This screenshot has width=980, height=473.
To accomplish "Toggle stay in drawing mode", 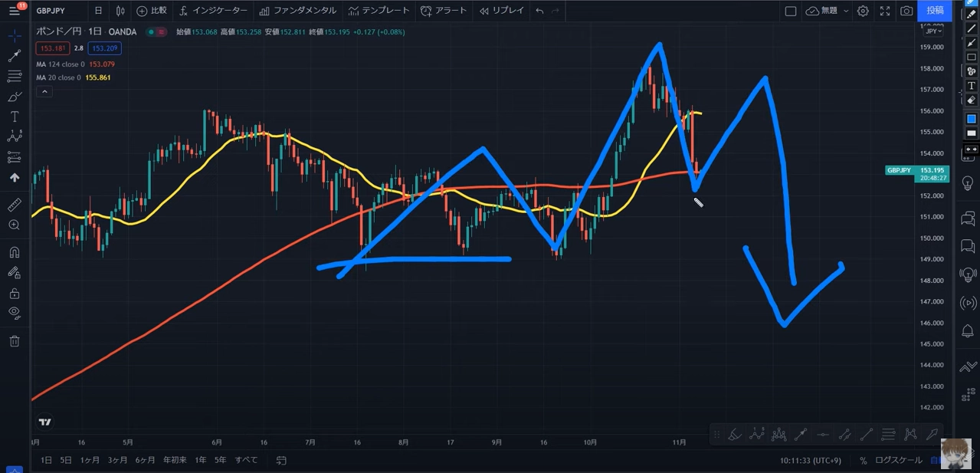I will tap(14, 272).
